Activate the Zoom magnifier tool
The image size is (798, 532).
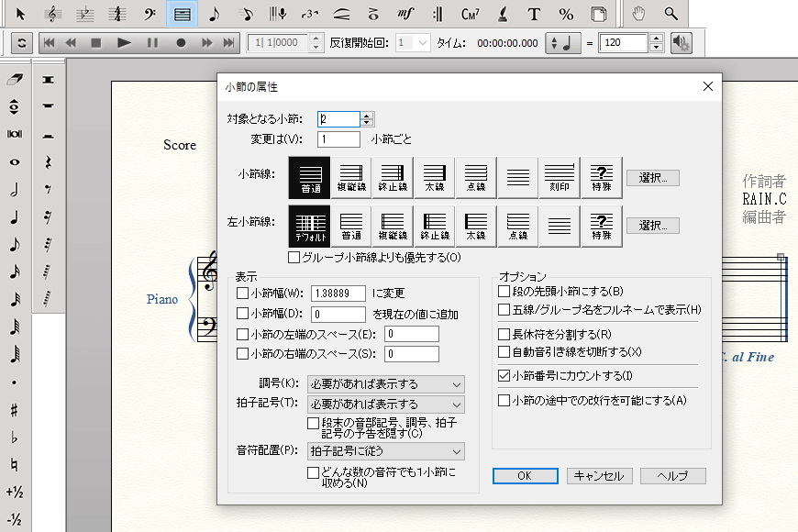tap(672, 14)
